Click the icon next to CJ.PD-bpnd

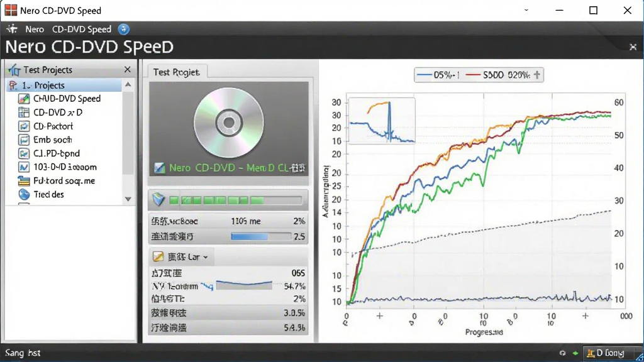(x=24, y=153)
